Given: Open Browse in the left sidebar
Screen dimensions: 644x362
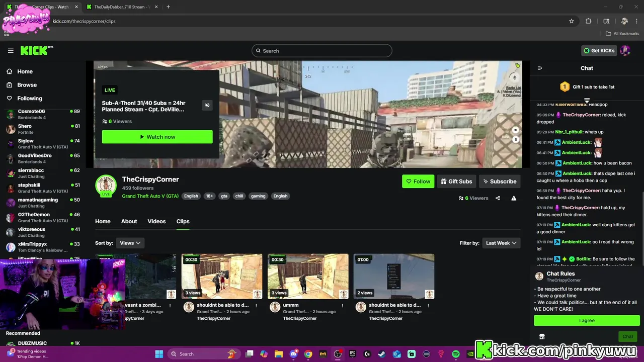Looking at the screenshot, I should tap(27, 85).
